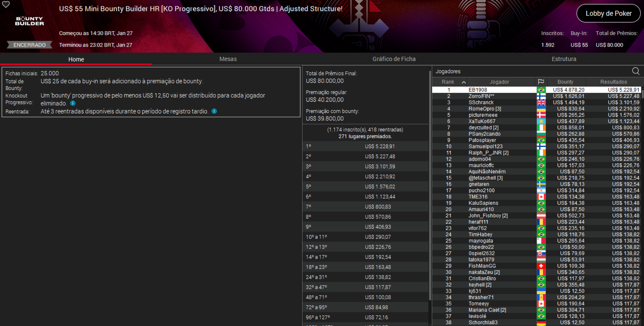Click the Finland flag beside Zorro/FIN**

pos(541,96)
